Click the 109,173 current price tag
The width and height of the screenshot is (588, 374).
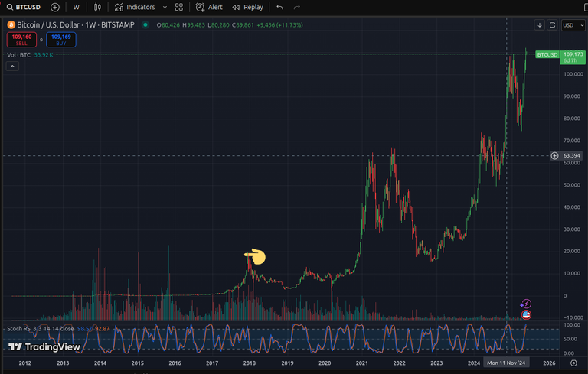pos(573,57)
